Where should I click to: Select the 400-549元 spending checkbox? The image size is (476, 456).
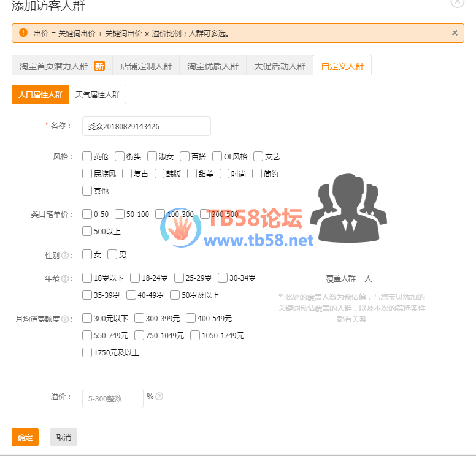coord(191,318)
